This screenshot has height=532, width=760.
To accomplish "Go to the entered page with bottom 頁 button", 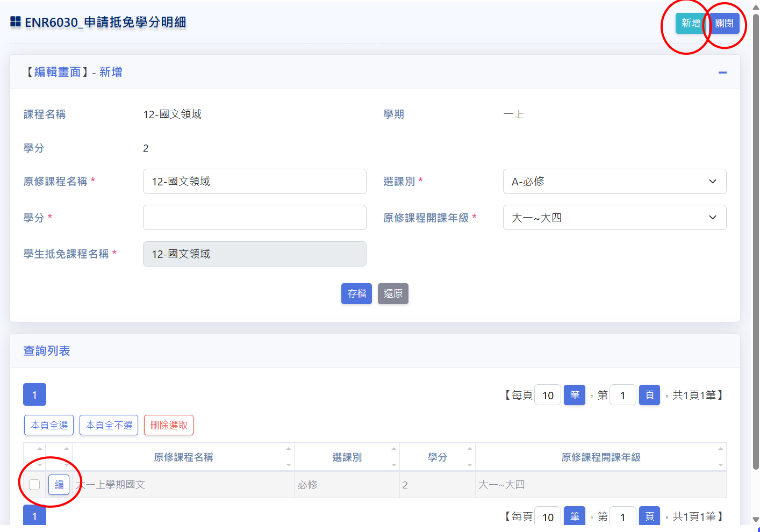I will (649, 516).
